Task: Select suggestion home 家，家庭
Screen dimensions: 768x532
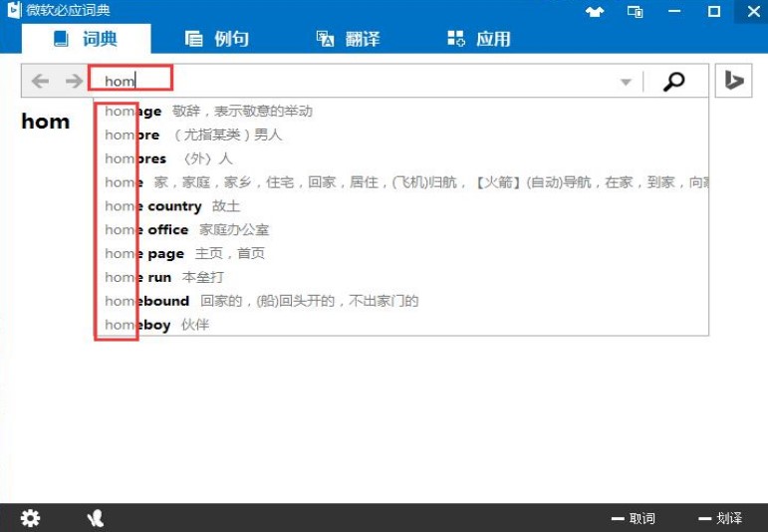Action: click(x=401, y=182)
